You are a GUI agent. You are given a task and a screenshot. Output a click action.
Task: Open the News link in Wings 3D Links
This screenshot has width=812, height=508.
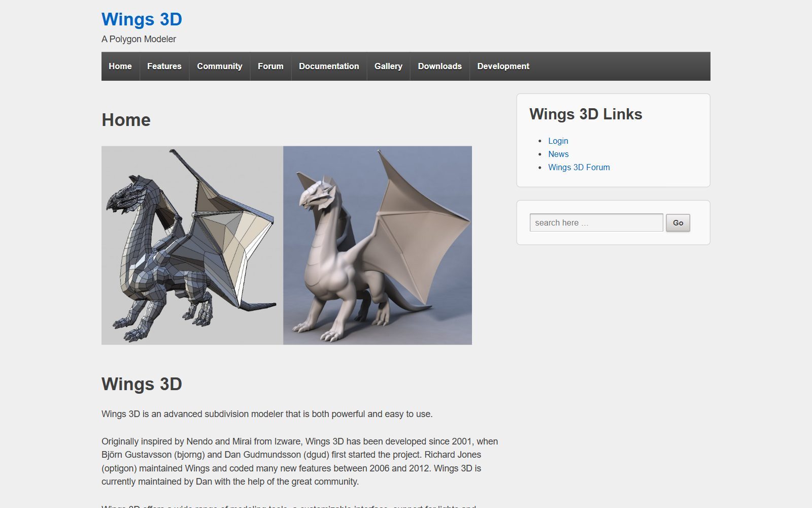(x=558, y=154)
